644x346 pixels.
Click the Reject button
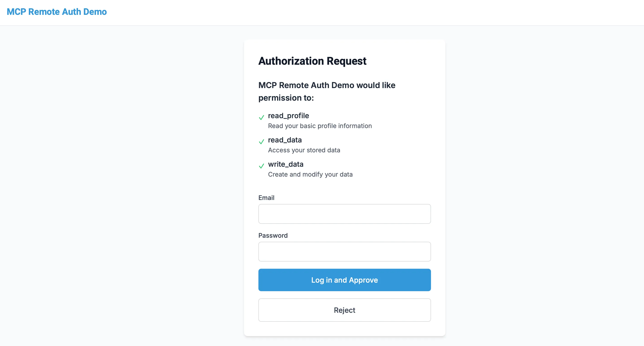[344, 310]
